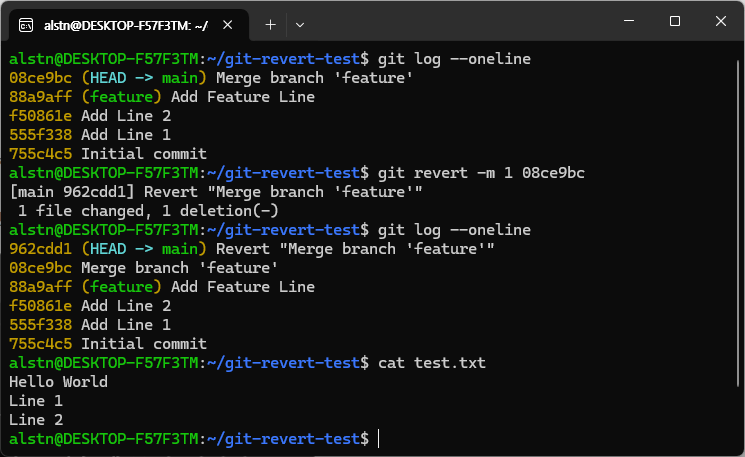Click the 'Hello World' output line
Screen dimensions: 745x457
[58, 382]
